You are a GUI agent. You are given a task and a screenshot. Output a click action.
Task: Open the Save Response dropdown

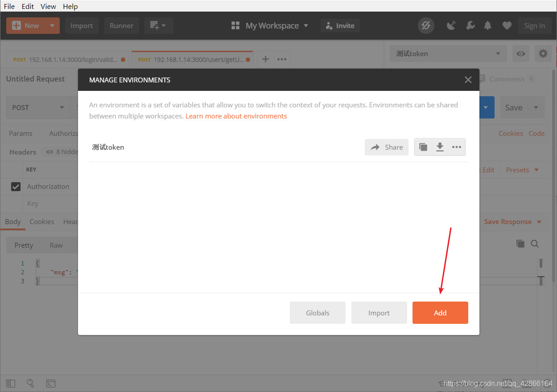coord(513,222)
